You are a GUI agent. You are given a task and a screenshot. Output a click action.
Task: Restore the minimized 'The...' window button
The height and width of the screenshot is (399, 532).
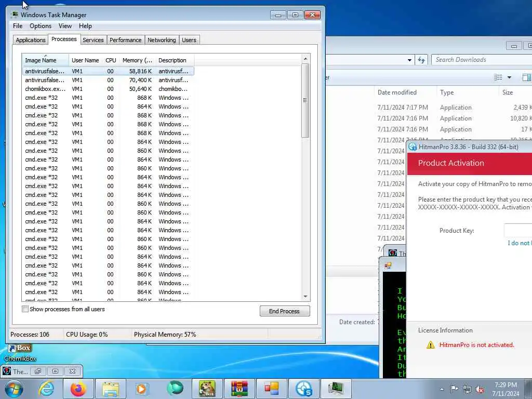coord(38,371)
